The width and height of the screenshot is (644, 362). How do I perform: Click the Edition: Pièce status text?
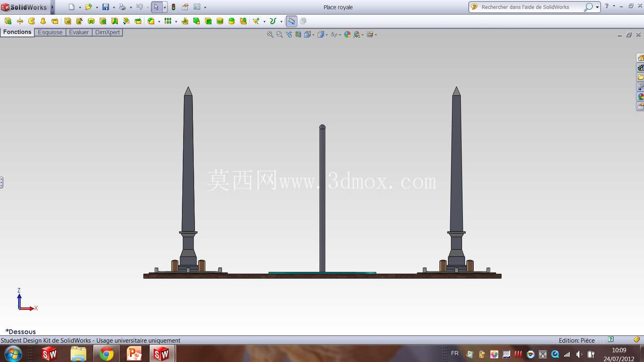577,341
